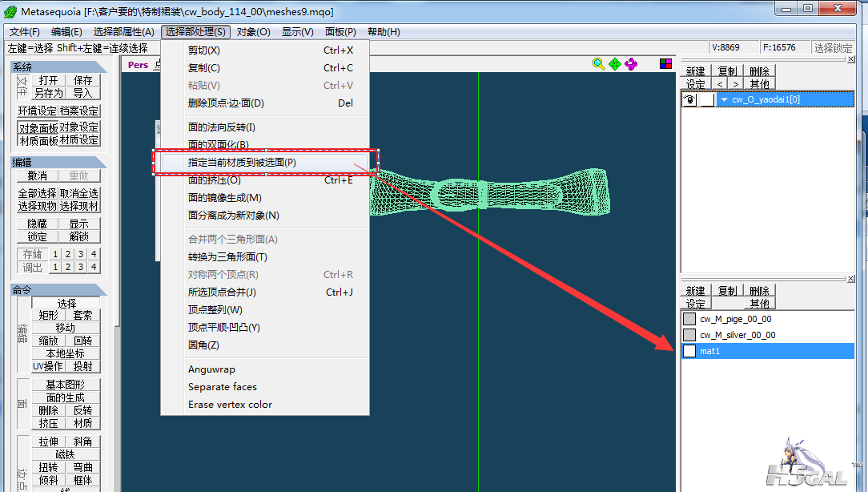Collapse the 编辑 panel section header
The width and height of the screenshot is (868, 492).
[x=58, y=162]
